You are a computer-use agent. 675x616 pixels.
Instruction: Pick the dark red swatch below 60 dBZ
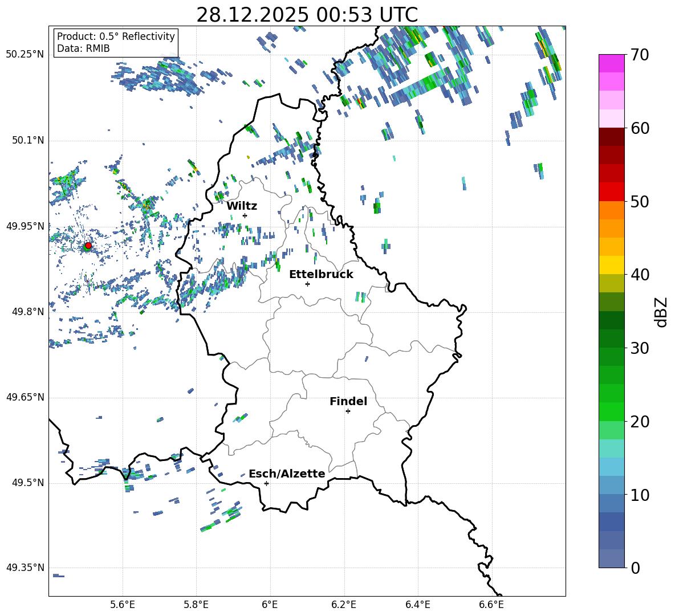[x=612, y=137]
